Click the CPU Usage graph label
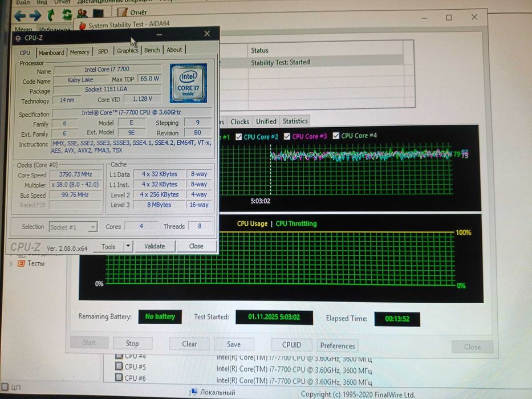532x399 pixels. click(x=252, y=223)
